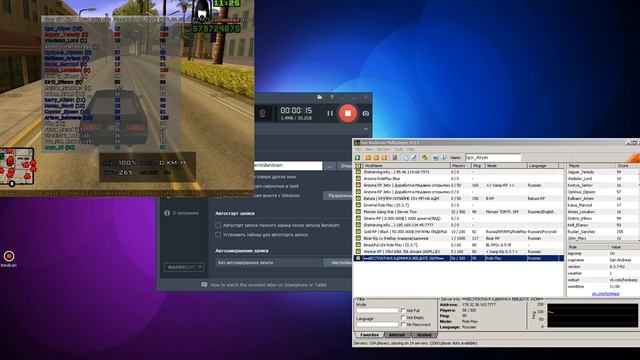Screen dimensions: 640x360
Task: Click status icon beside Beautiful Life Role Play server
Action: (x=358, y=245)
